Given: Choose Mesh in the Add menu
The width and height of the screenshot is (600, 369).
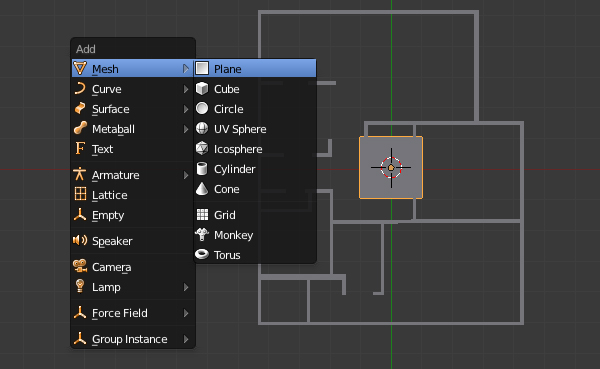Looking at the screenshot, I should [133, 69].
